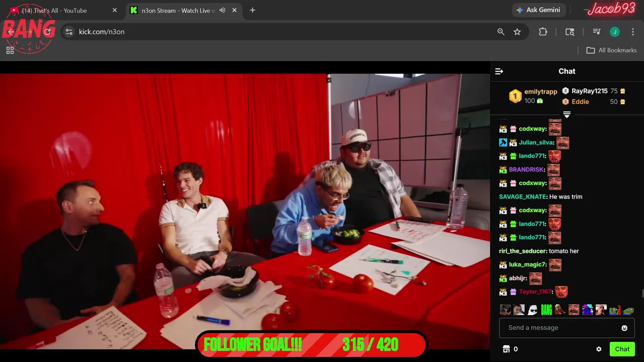Click the chat scrollbar thumb
Viewport: 644px width, 362px height.
click(x=642, y=294)
